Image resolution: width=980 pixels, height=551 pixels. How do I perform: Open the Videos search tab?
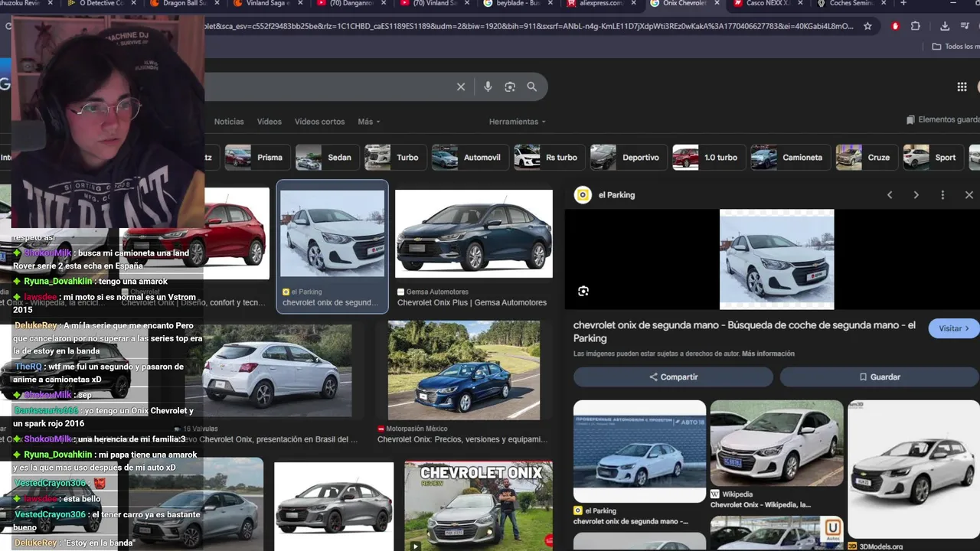coord(269,122)
